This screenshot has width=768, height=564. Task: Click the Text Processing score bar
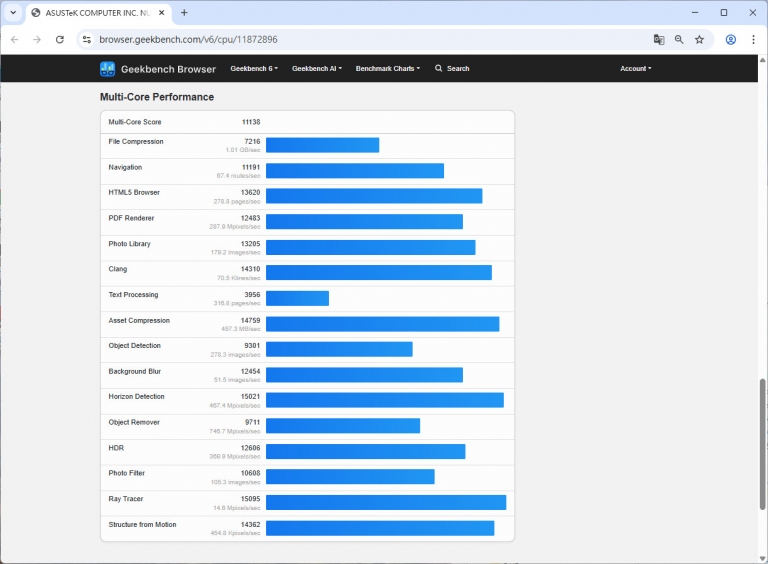[297, 298]
